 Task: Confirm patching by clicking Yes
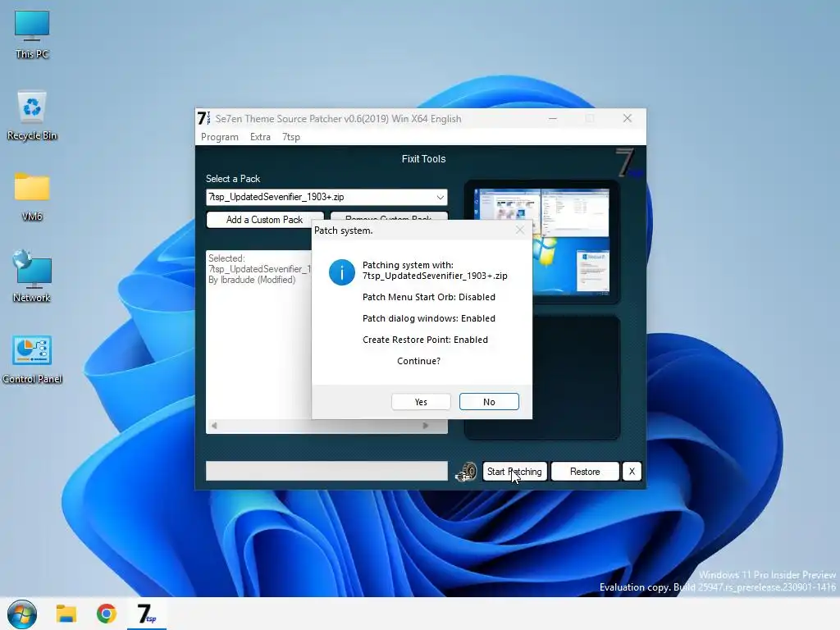point(421,402)
